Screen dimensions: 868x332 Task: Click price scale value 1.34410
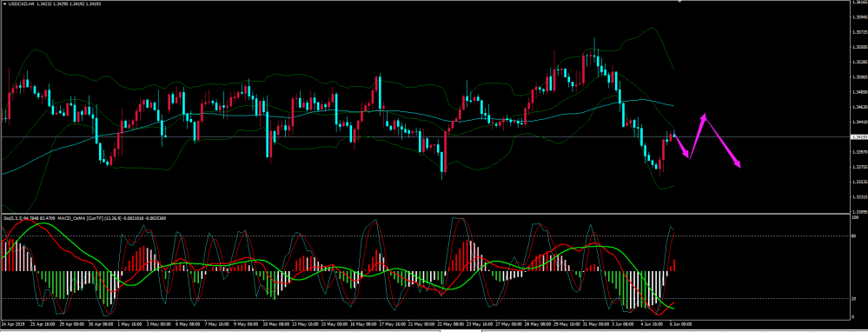pos(860,122)
